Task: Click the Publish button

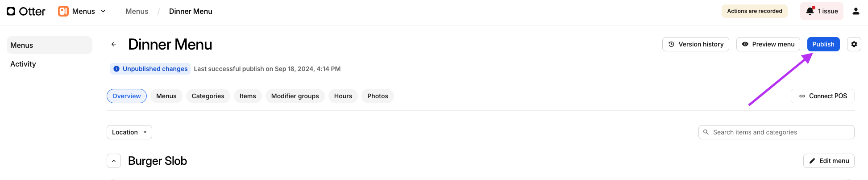Action: pos(823,44)
